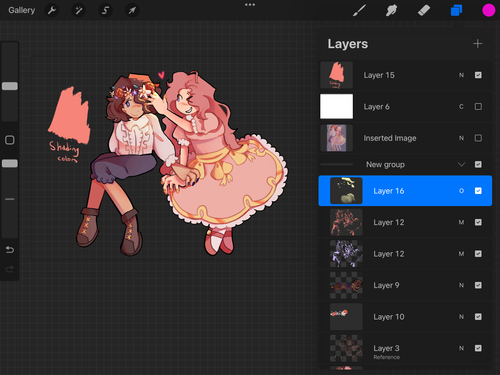Image resolution: width=500 pixels, height=375 pixels.
Task: Collapse the New group chevron
Action: click(461, 164)
